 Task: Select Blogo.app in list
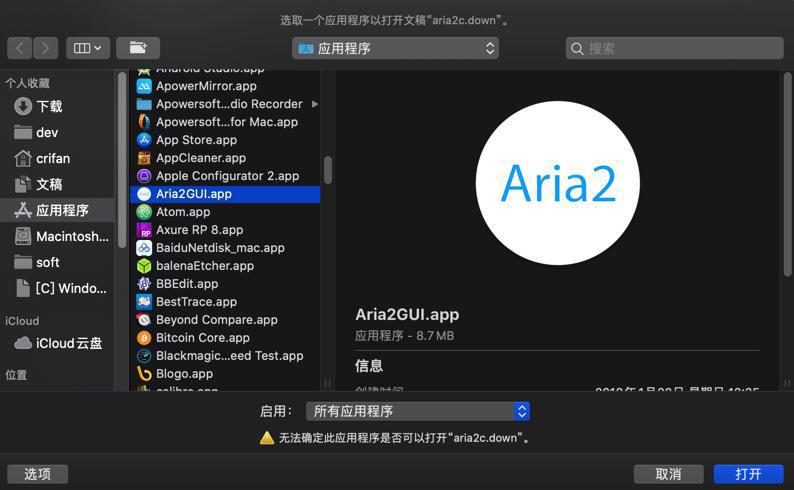[x=225, y=374]
